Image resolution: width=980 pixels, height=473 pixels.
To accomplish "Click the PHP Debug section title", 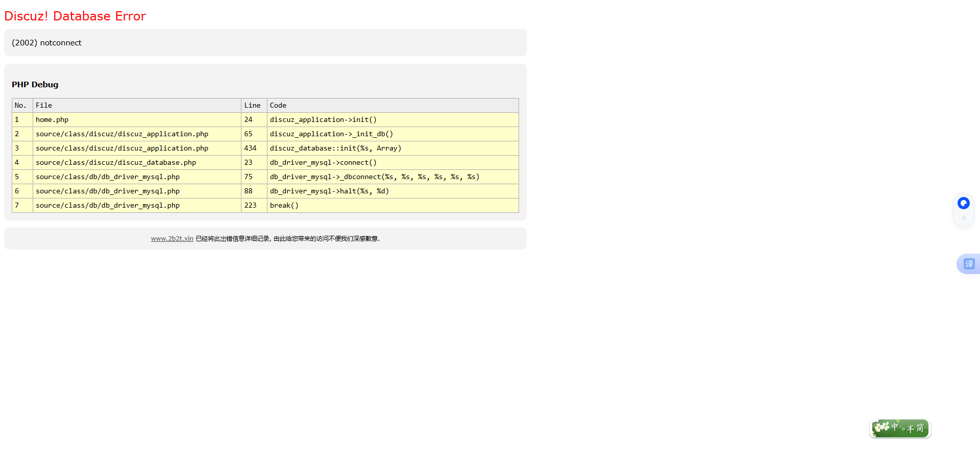I will click(x=35, y=85).
